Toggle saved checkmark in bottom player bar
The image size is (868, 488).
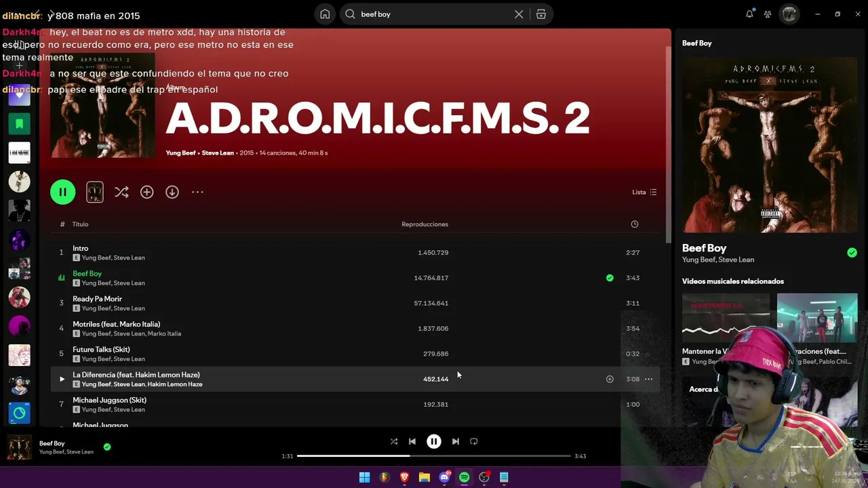[107, 447]
